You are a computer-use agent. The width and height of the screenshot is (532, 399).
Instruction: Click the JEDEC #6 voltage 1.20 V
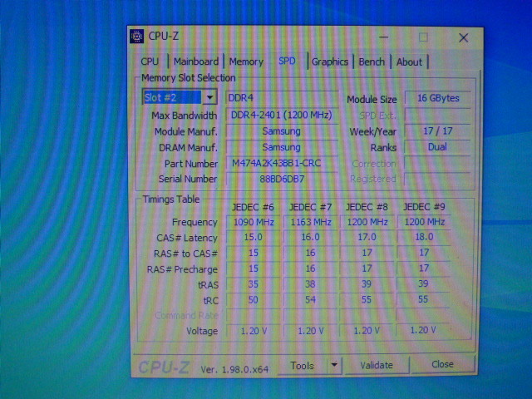pos(254,331)
